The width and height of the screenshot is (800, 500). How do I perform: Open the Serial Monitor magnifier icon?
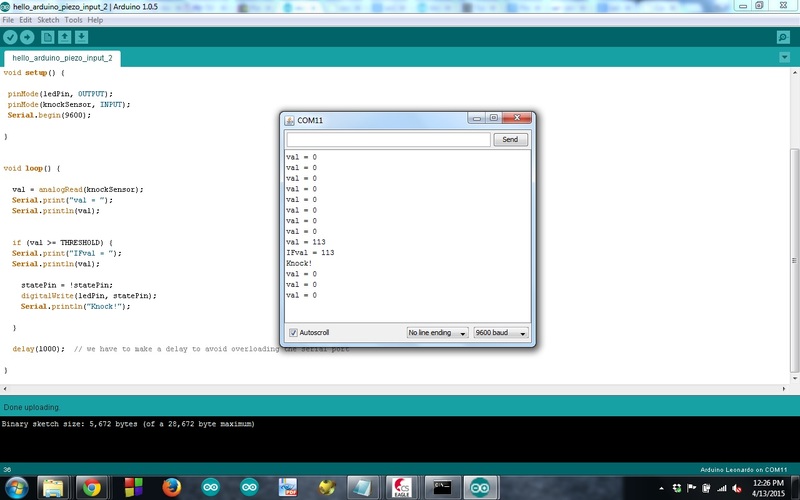pos(783,37)
